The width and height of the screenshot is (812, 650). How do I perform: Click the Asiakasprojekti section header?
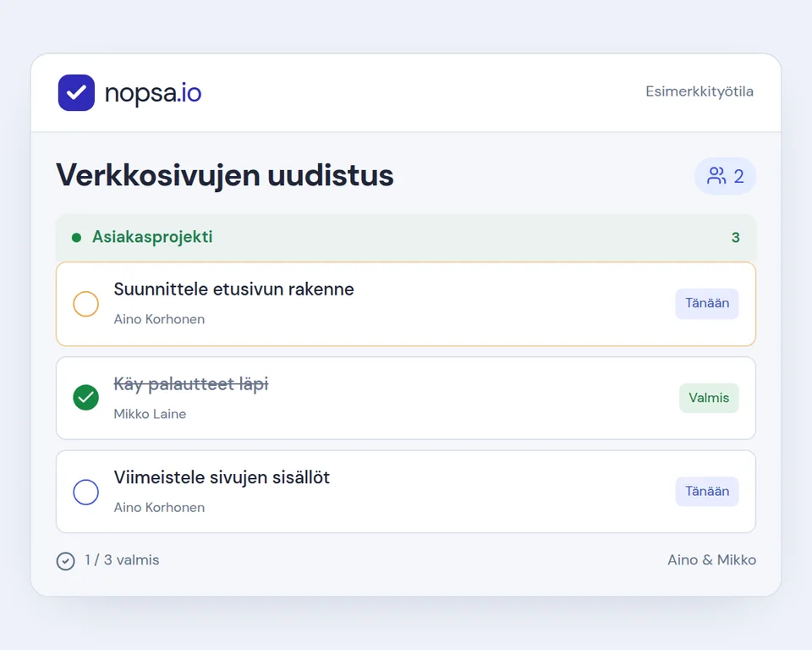(x=406, y=237)
